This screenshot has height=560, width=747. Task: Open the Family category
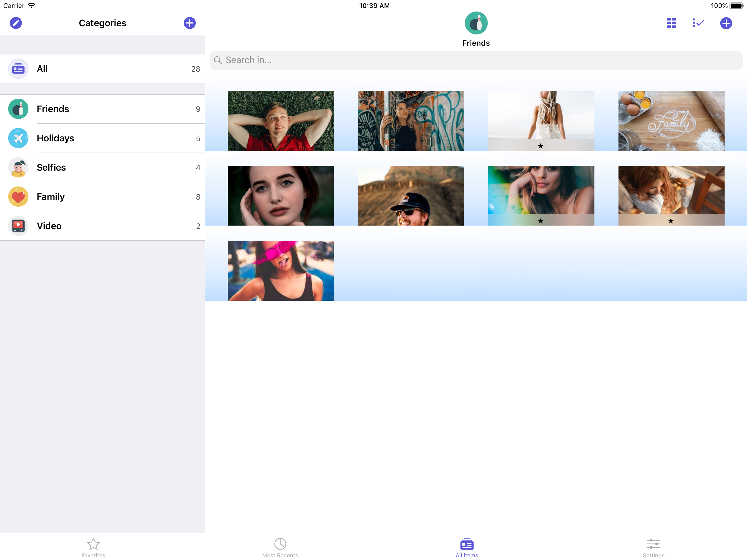pyautogui.click(x=102, y=197)
